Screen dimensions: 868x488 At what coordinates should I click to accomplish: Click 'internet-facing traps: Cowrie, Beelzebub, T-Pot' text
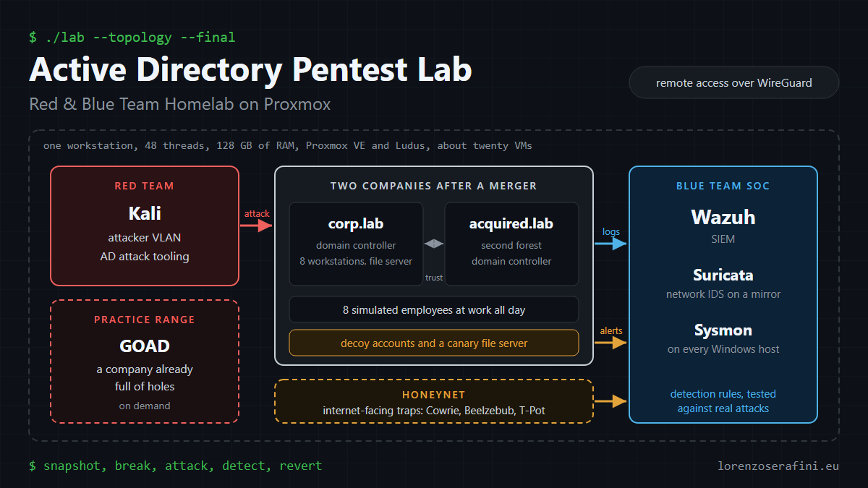[434, 411]
